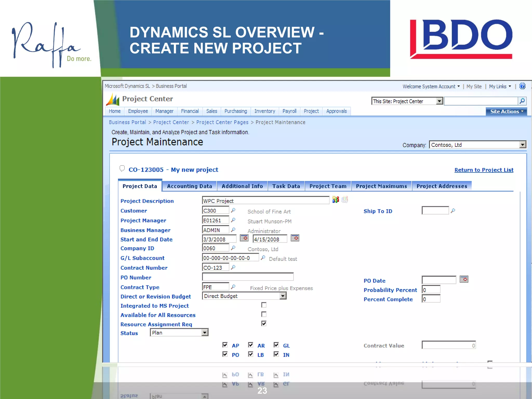Switch to the Accounting Data tab

(189, 186)
